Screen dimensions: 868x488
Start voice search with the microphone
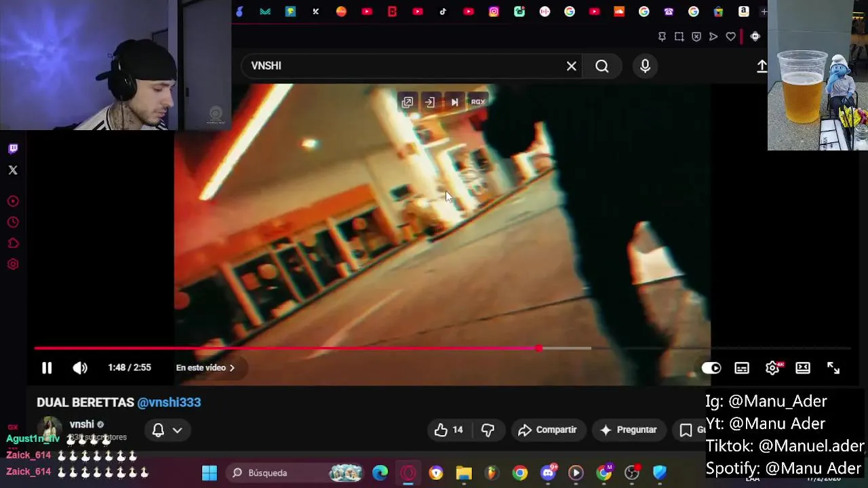pyautogui.click(x=645, y=66)
